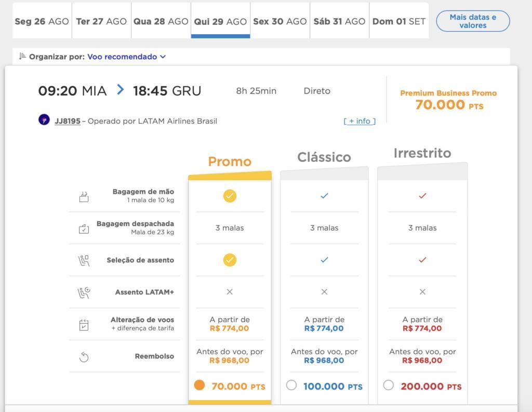Viewport: 532px width, 412px height.
Task: Click the LATAM+ seat icon
Action: pos(84,293)
